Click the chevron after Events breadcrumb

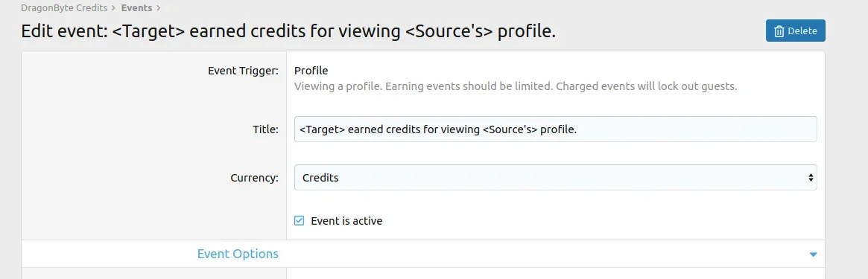point(158,8)
